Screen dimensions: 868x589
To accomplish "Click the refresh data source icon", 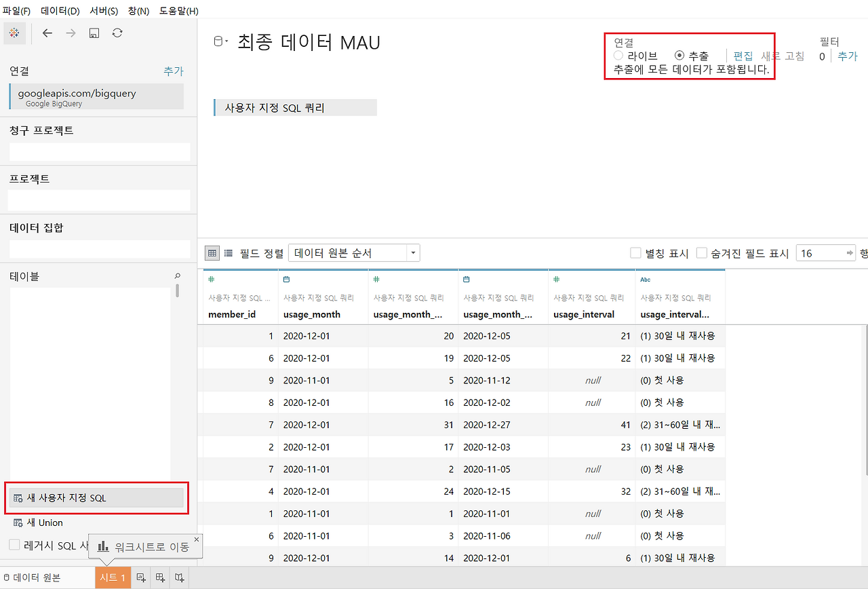I will coord(117,33).
